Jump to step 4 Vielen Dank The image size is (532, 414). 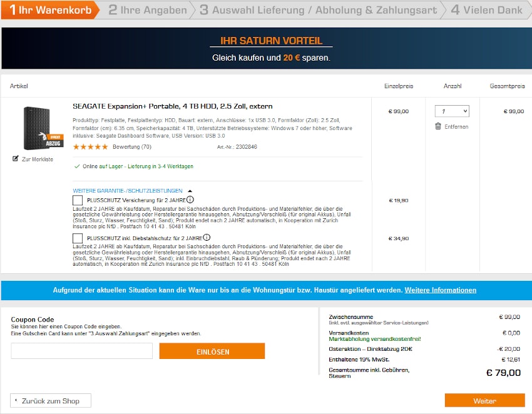(486, 10)
